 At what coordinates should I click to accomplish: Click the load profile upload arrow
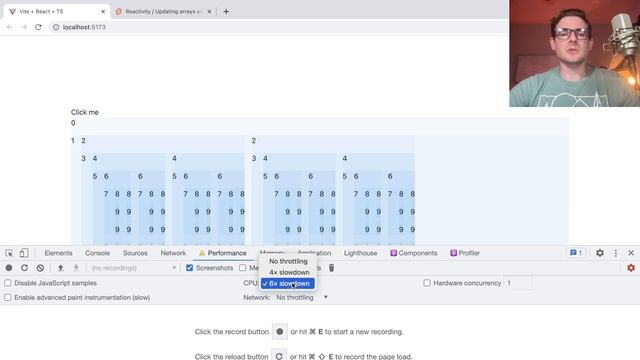pos(60,268)
